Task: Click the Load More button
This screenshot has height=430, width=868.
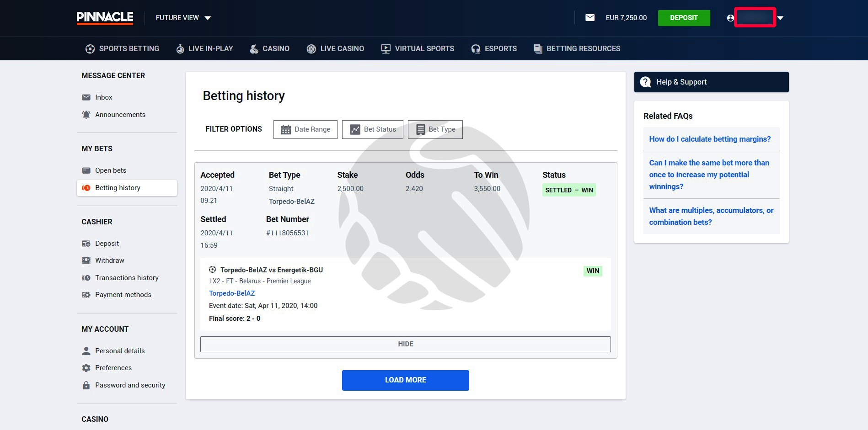Action: click(x=406, y=380)
